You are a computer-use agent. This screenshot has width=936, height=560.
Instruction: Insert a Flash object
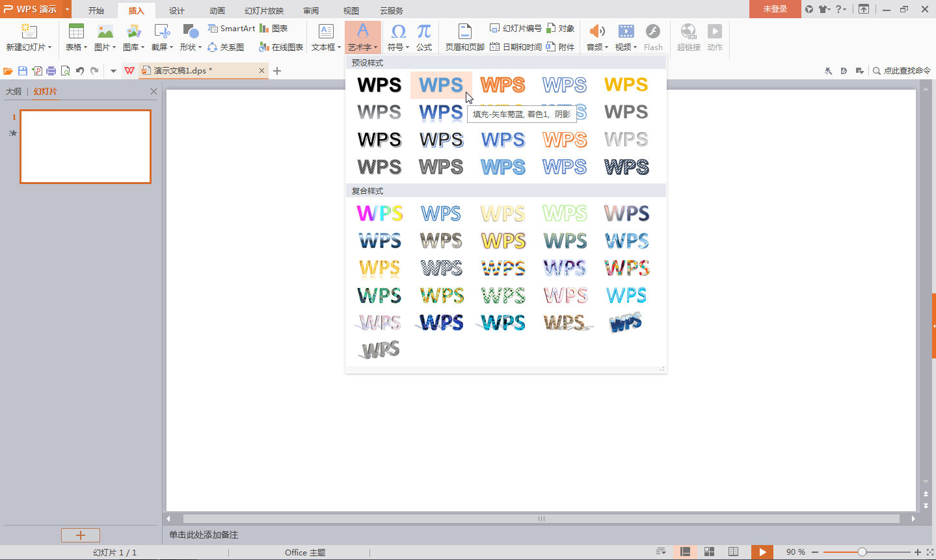click(x=653, y=36)
